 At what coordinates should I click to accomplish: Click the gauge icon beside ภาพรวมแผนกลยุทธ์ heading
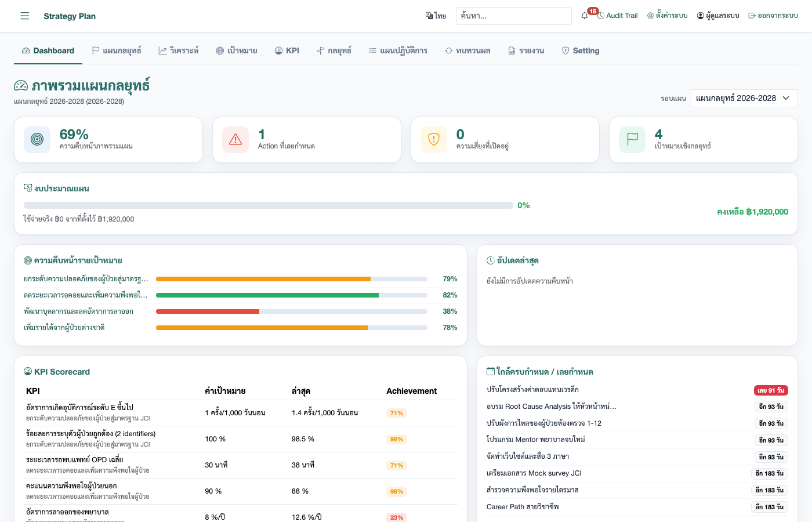pos(21,86)
